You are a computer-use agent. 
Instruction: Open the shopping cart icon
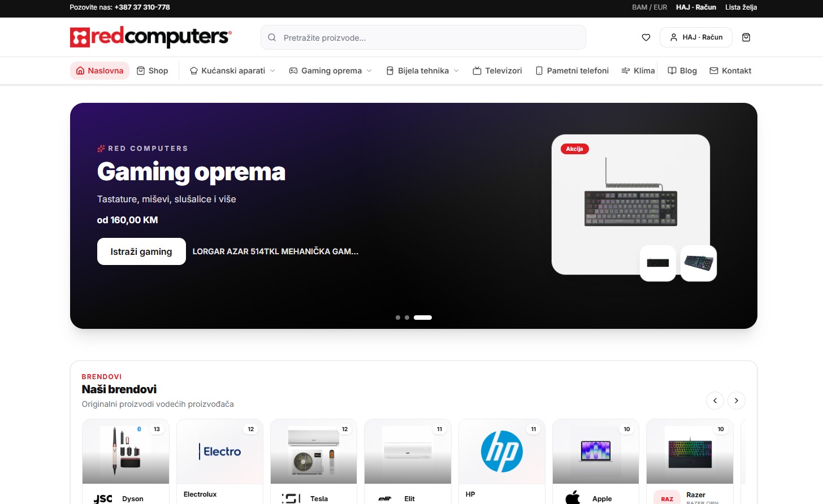click(x=746, y=37)
